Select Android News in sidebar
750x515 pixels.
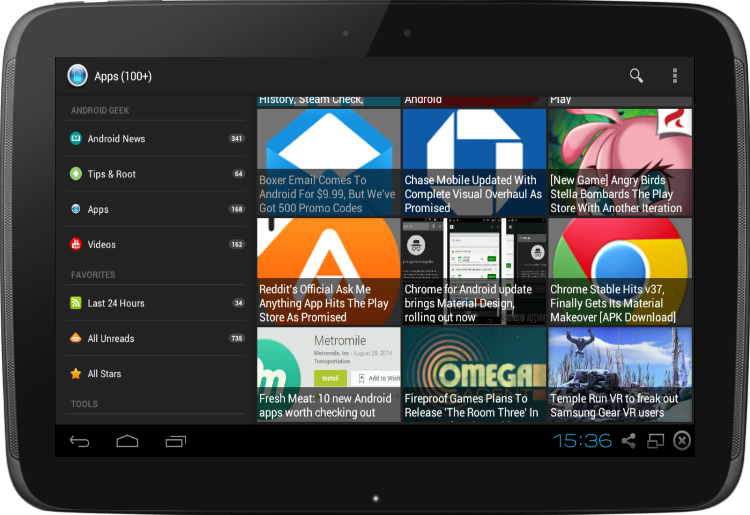pos(155,139)
